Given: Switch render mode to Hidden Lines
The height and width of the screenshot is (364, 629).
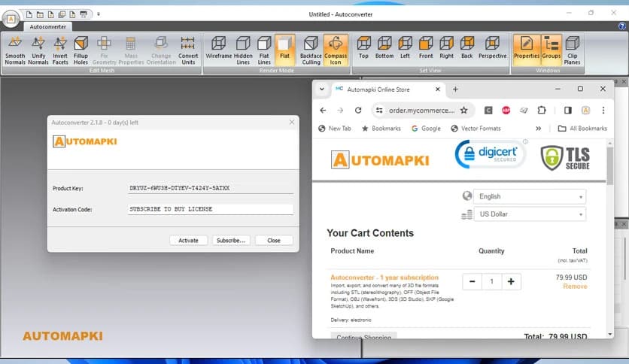Looking at the screenshot, I should pos(243,50).
